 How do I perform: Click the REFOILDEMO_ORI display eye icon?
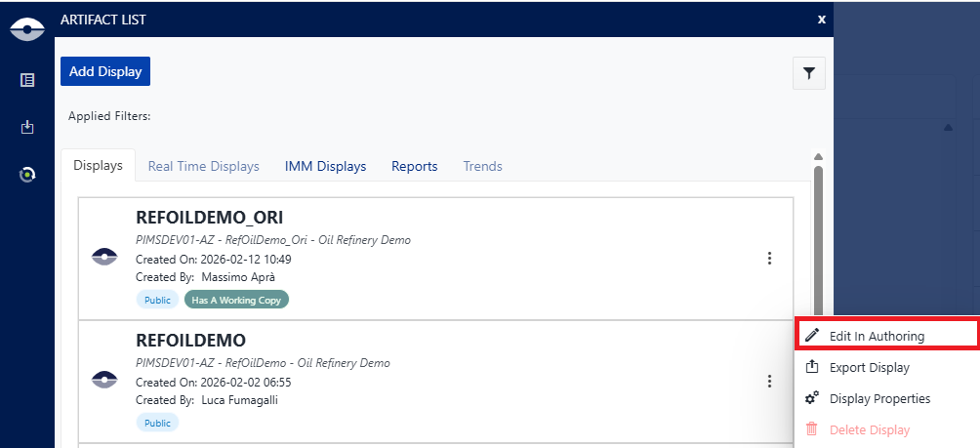tap(104, 258)
